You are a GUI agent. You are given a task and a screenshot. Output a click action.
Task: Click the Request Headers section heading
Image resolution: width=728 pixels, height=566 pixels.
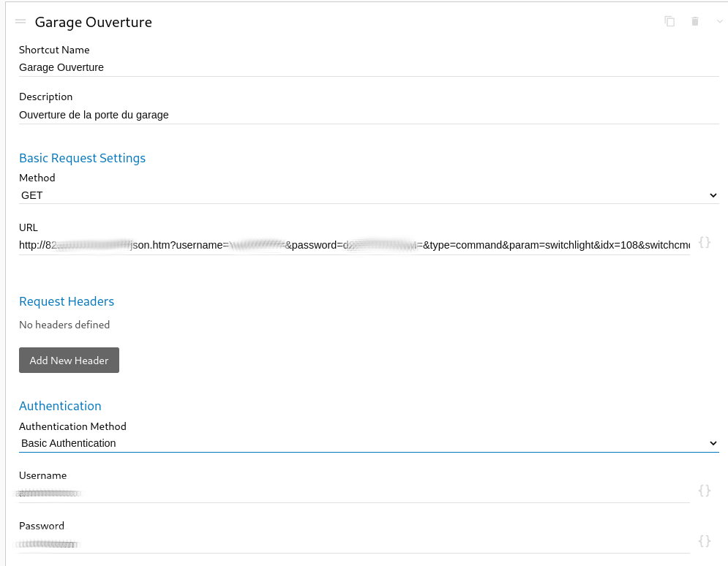pos(67,301)
